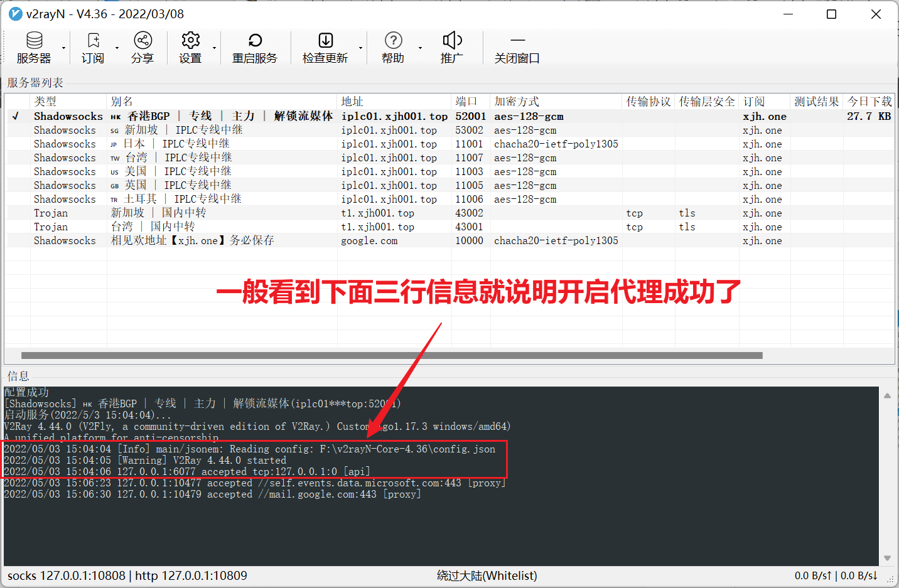899x588 pixels.
Task: Click the log panel scroll-up arrow
Action: (x=887, y=395)
